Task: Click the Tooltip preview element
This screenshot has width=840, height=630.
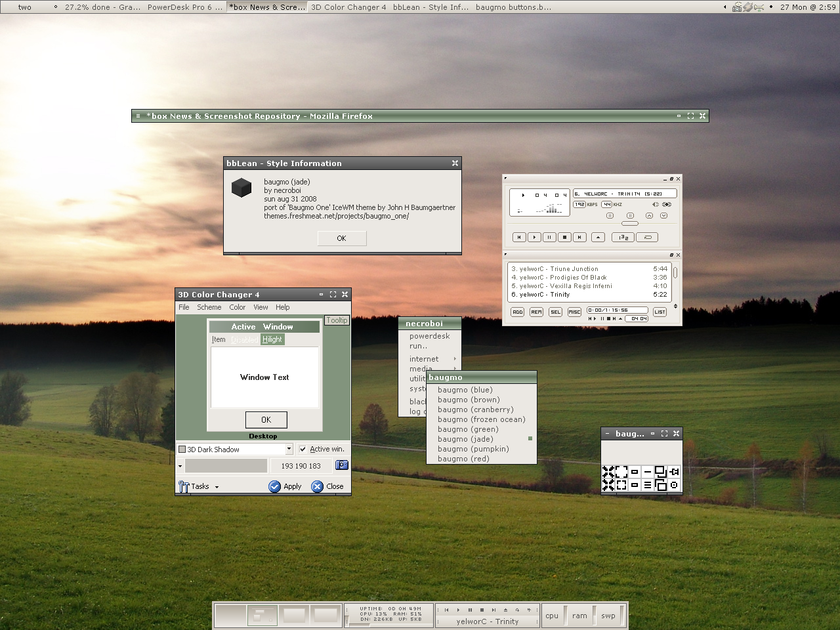Action: coord(337,320)
